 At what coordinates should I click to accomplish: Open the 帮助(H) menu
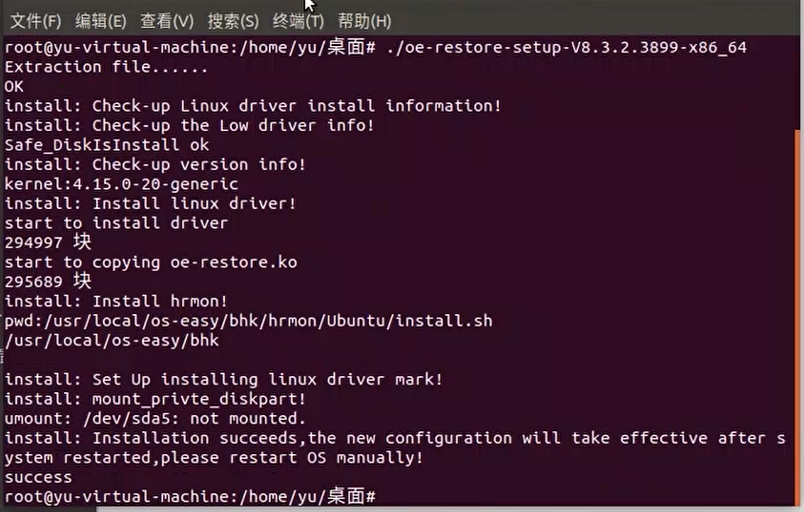click(x=364, y=20)
